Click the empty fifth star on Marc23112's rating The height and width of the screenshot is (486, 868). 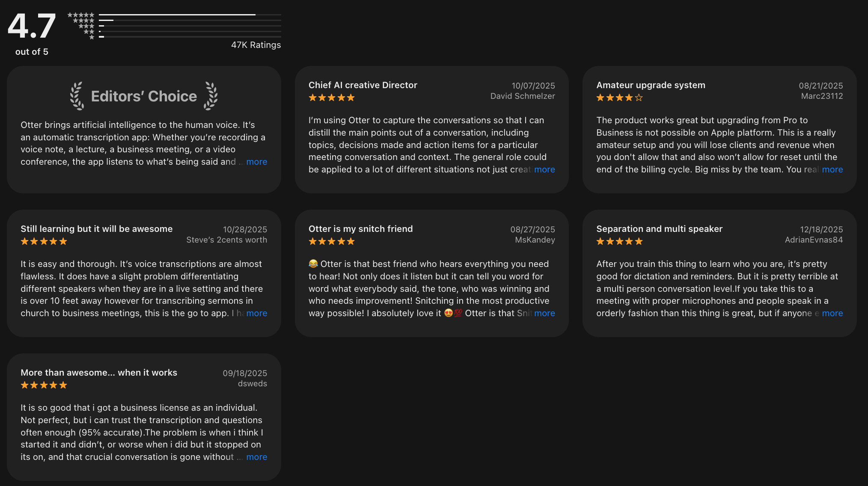tap(639, 98)
